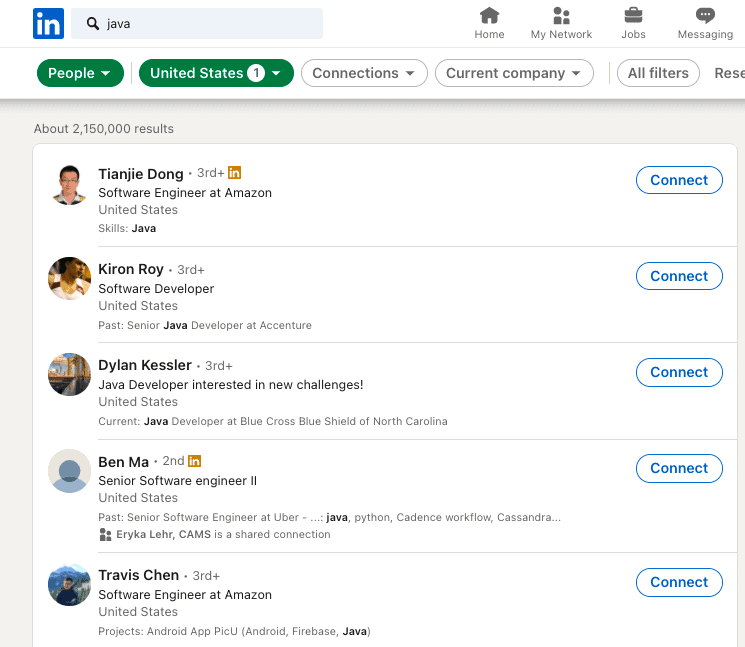
Task: Open My Network icon
Action: [561, 16]
